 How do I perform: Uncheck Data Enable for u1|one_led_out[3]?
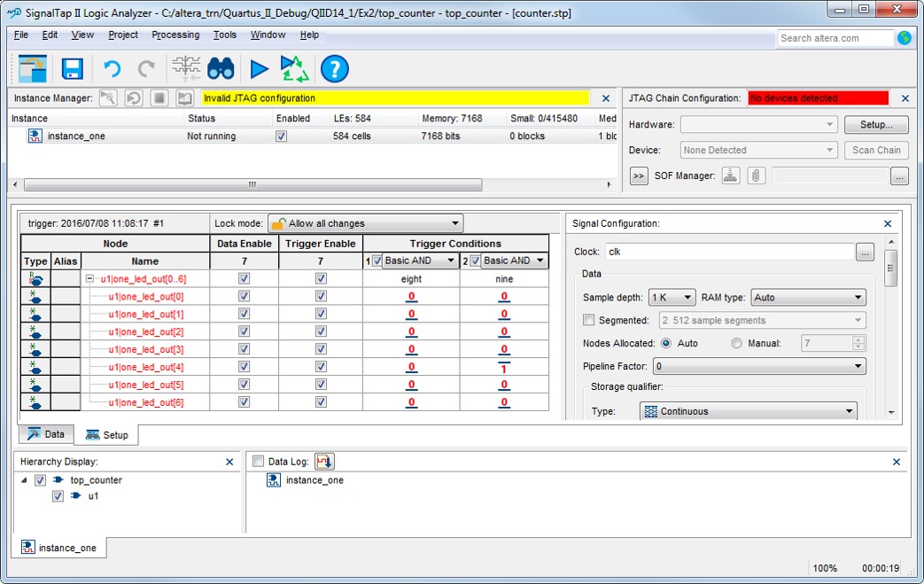click(x=244, y=349)
